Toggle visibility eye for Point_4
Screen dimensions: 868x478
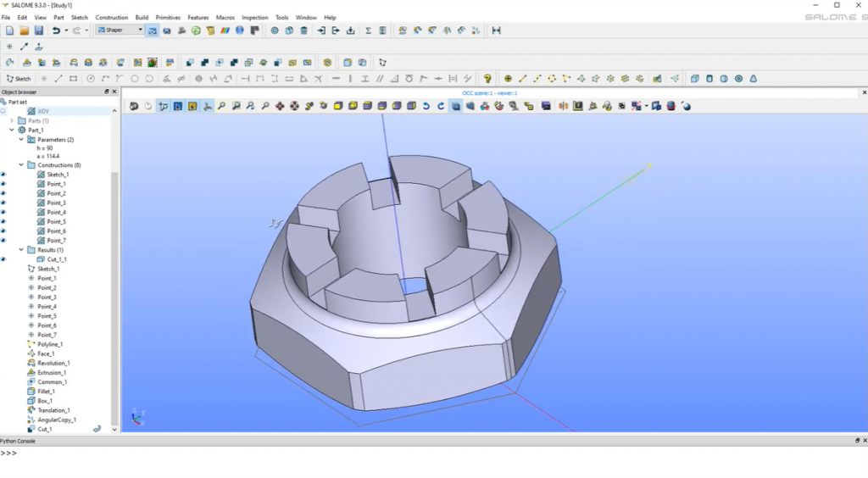click(x=3, y=212)
